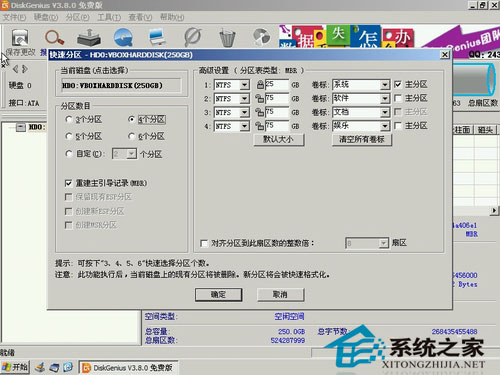Click the current disk HD0:VBOXHARDDISK(250GB) selector
The image size is (500, 375).
click(x=121, y=85)
